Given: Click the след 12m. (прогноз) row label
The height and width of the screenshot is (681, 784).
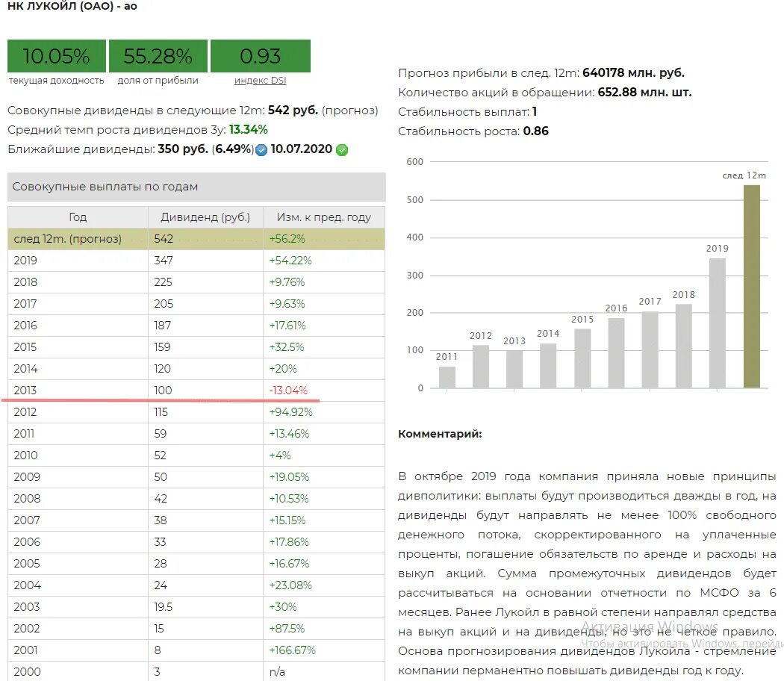Looking at the screenshot, I should pos(67,238).
